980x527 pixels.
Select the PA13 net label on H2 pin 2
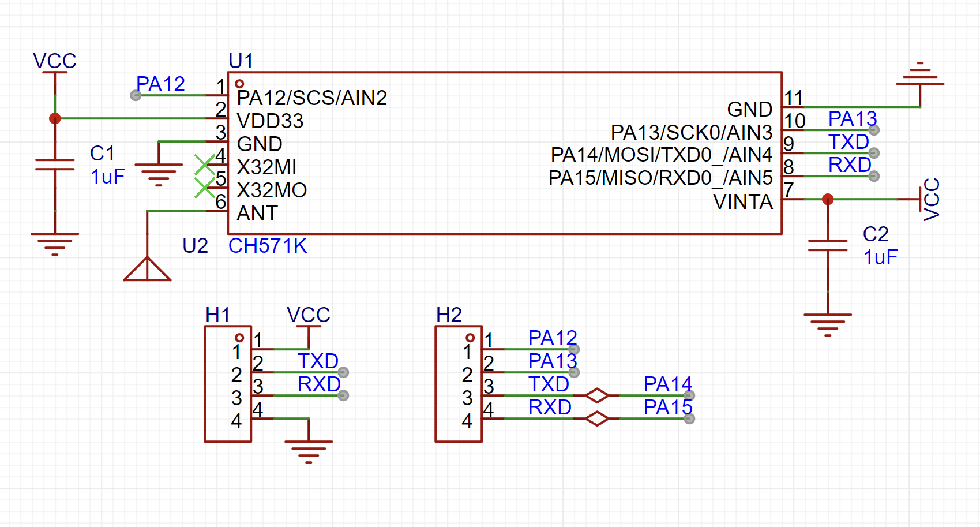[553, 361]
